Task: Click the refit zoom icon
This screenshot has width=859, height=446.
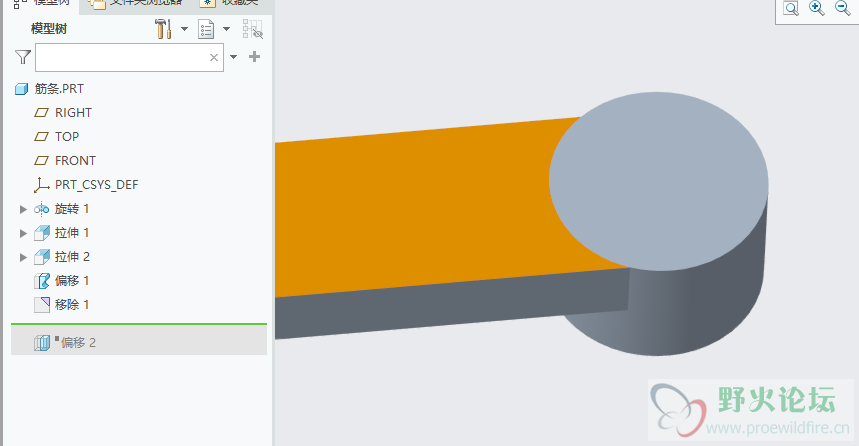Action: [x=791, y=8]
